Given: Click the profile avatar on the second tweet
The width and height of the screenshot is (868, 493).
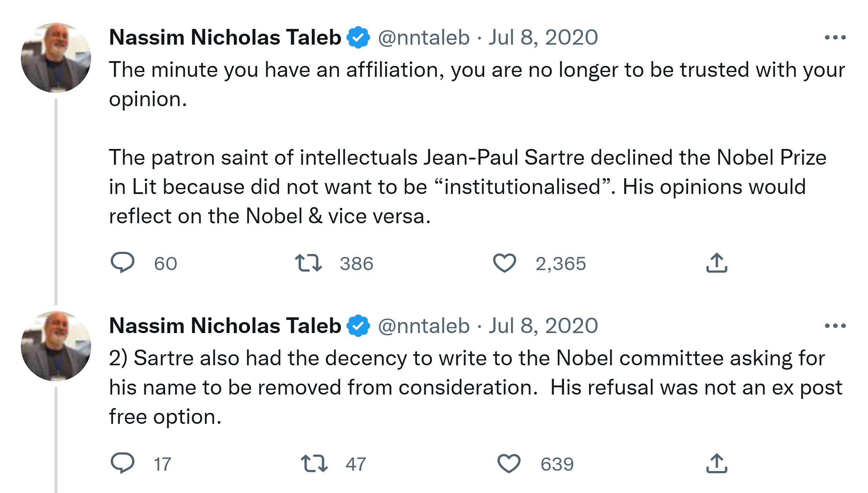Looking at the screenshot, I should tap(56, 346).
